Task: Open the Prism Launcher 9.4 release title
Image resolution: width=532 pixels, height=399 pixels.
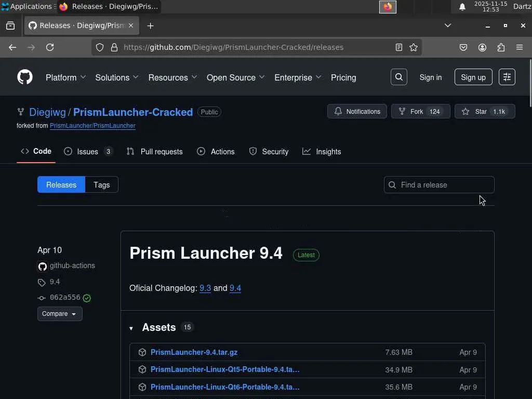Action: click(x=206, y=253)
